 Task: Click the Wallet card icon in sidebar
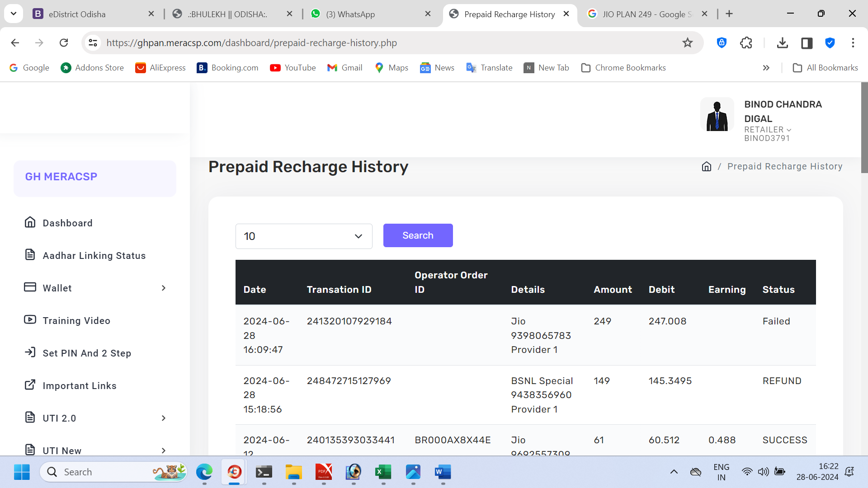[30, 287]
